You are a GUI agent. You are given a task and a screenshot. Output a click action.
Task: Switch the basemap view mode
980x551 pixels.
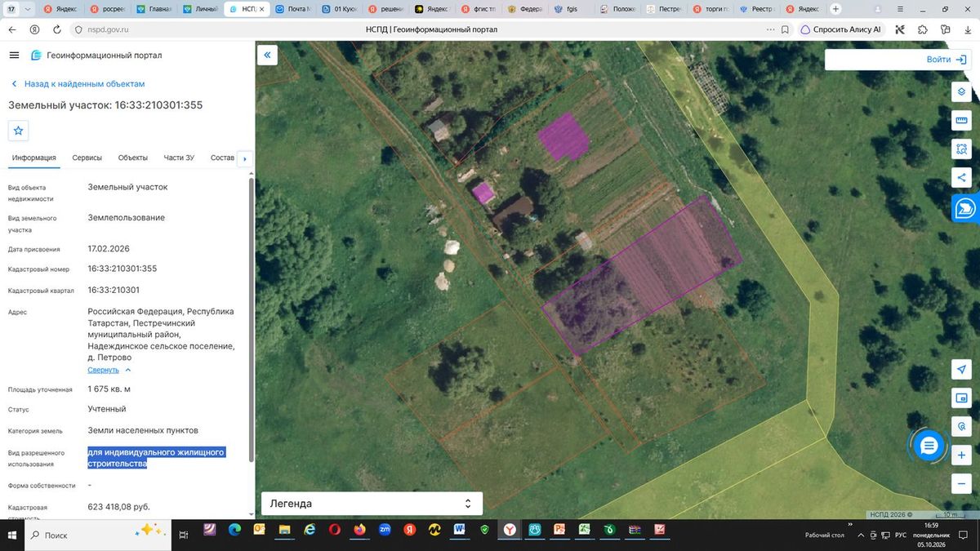point(961,398)
